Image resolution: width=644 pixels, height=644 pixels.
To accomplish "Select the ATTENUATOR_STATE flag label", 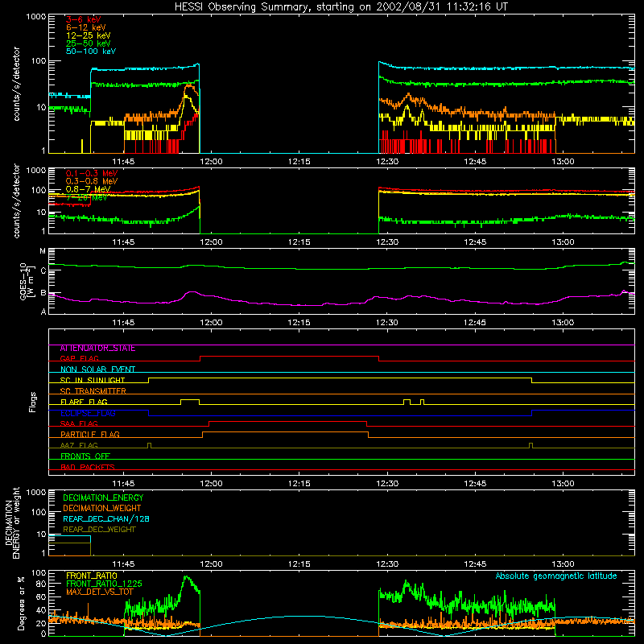I will [x=97, y=348].
